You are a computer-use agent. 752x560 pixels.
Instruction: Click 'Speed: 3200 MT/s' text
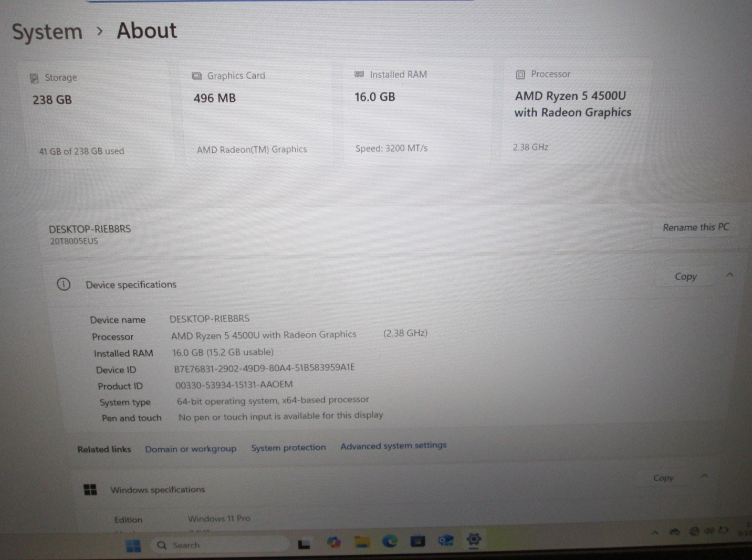point(391,149)
